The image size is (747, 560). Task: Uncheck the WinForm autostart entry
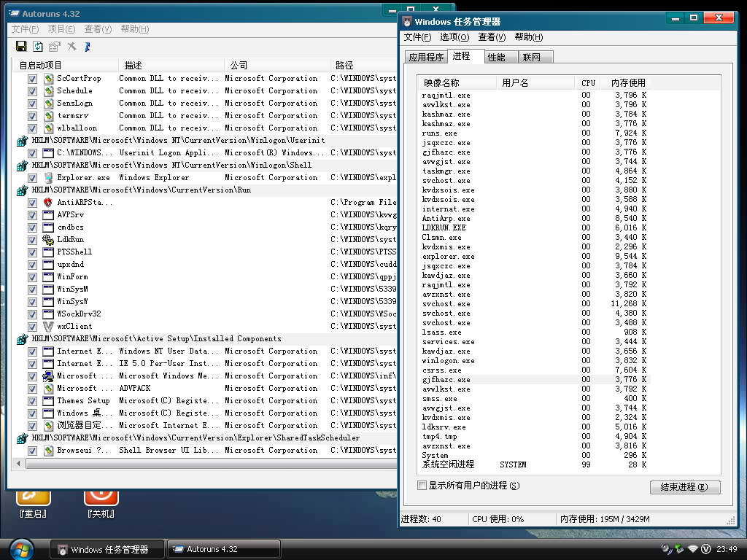[x=32, y=276]
